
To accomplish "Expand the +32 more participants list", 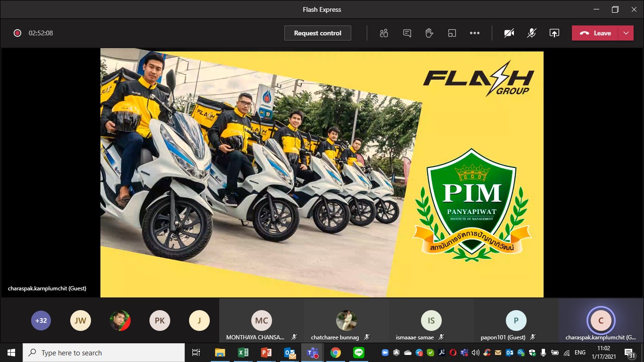I will (x=41, y=321).
